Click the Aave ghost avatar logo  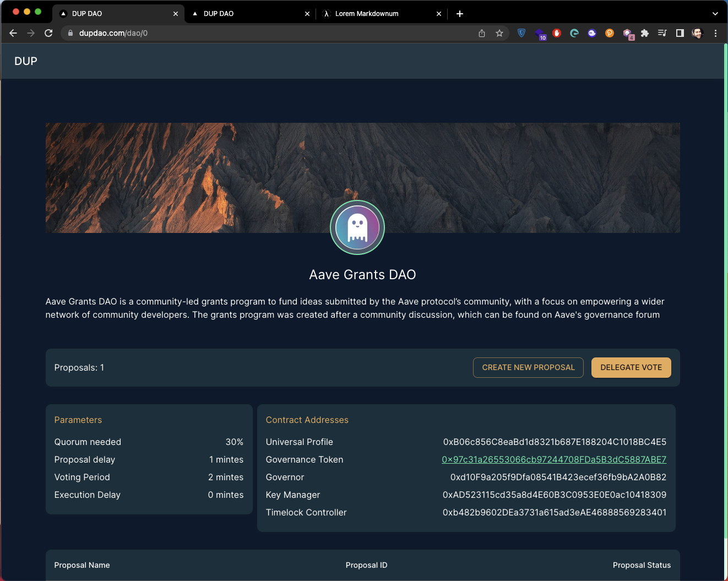tap(357, 227)
